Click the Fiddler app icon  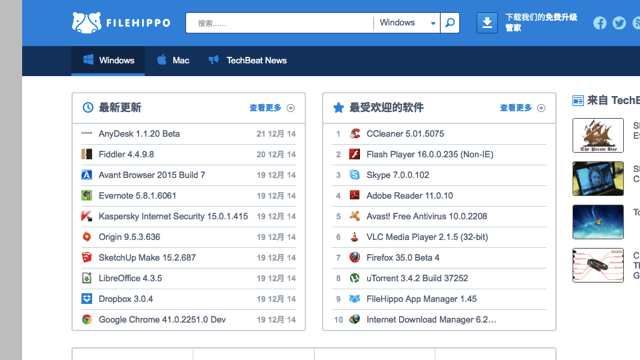87,154
